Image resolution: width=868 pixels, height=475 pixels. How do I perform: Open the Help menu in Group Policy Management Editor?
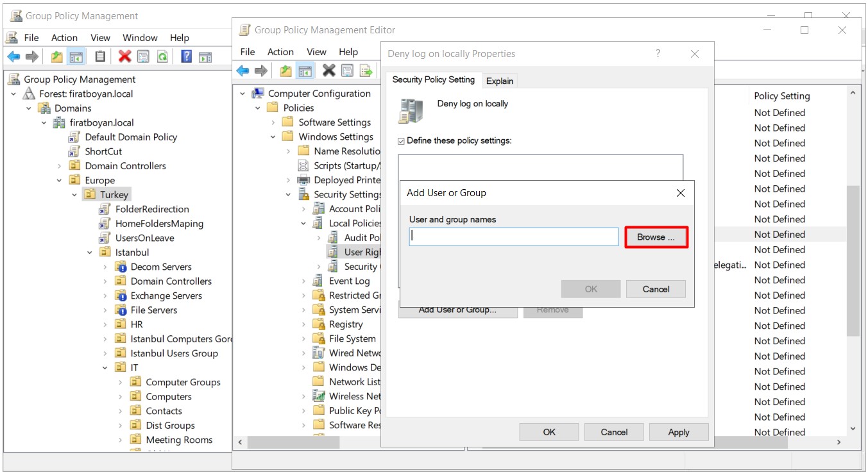pyautogui.click(x=348, y=52)
